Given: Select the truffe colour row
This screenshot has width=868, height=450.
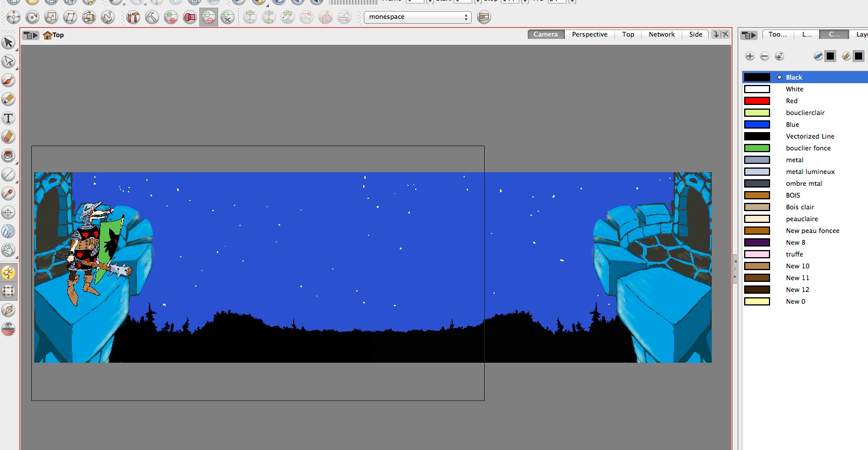Looking at the screenshot, I should point(805,254).
